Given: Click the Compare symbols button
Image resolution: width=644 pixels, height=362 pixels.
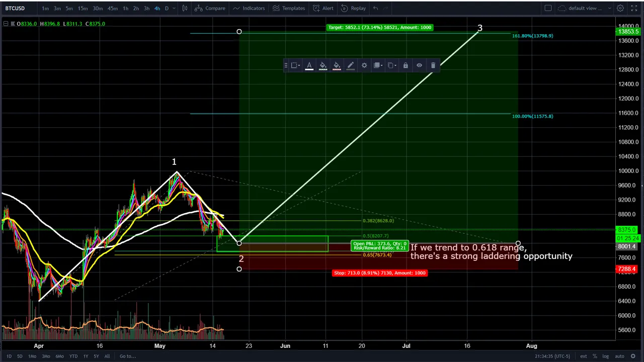Looking at the screenshot, I should coord(210,8).
